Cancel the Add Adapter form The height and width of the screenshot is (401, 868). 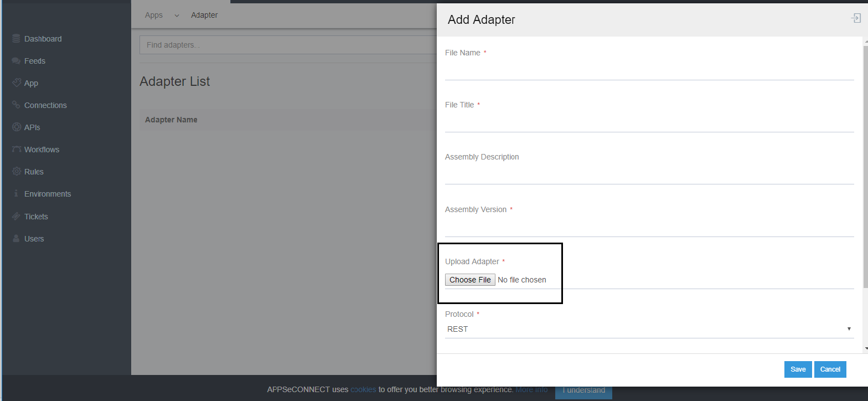point(830,369)
